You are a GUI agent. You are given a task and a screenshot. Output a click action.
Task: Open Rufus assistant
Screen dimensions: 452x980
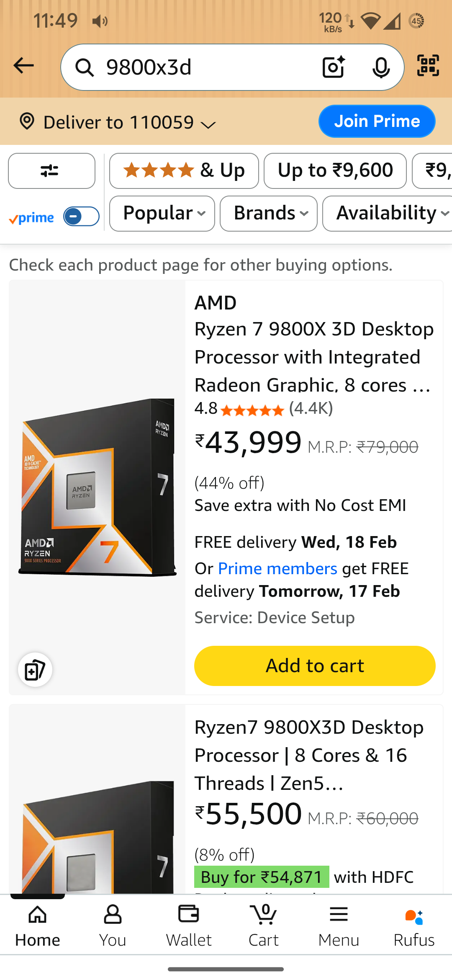coord(414,926)
